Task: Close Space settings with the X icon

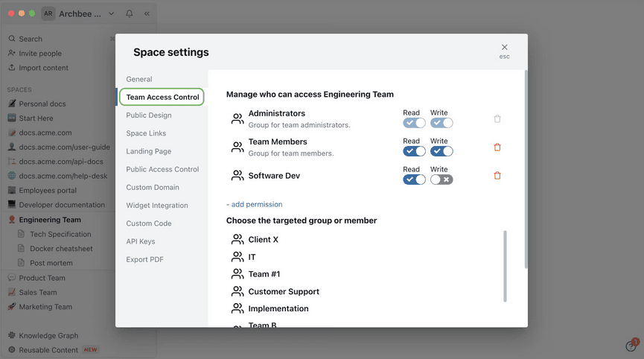Action: (504, 48)
